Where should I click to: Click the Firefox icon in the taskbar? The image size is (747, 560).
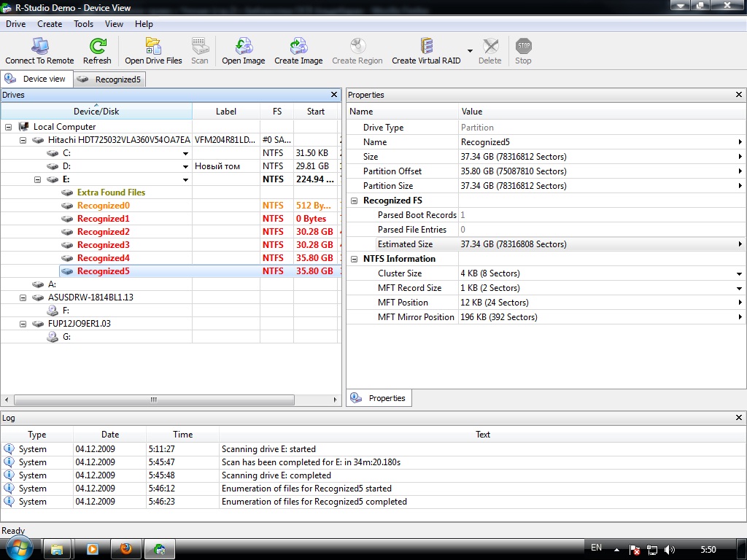pyautogui.click(x=126, y=549)
